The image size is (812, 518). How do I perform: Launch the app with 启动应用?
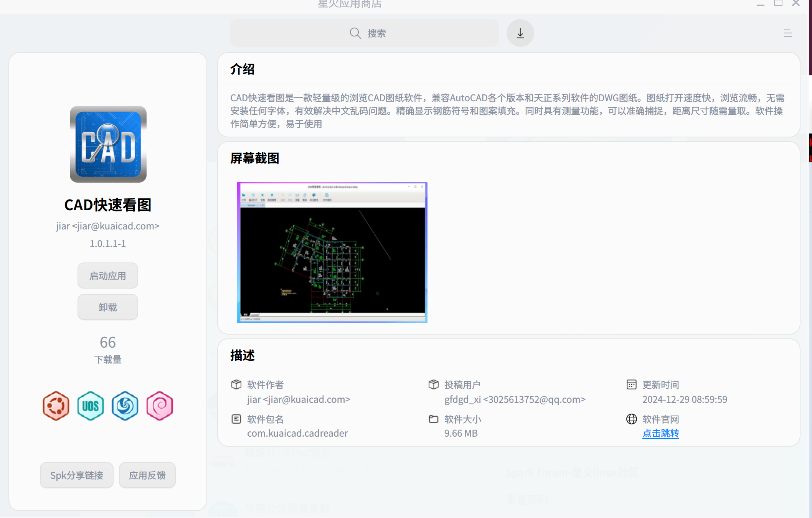pyautogui.click(x=108, y=275)
